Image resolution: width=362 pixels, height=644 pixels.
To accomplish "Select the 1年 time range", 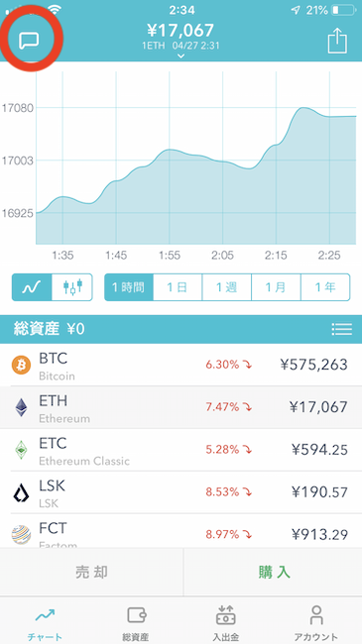I will tap(325, 287).
